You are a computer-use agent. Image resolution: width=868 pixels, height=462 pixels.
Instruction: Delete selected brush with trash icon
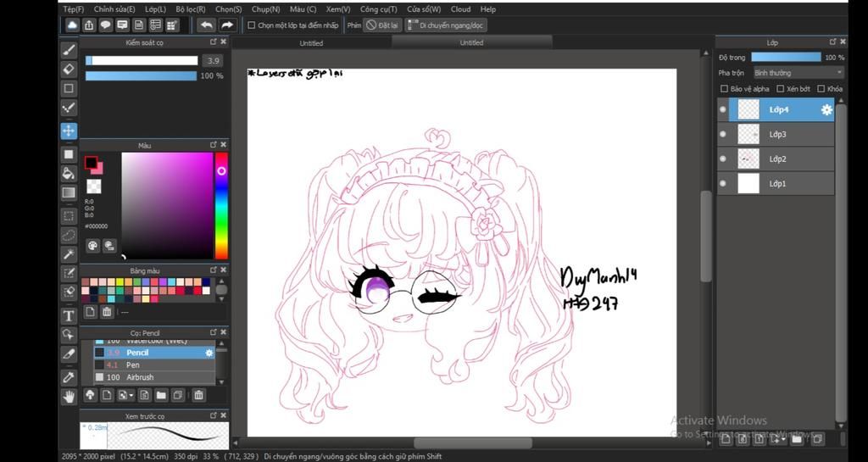[198, 395]
